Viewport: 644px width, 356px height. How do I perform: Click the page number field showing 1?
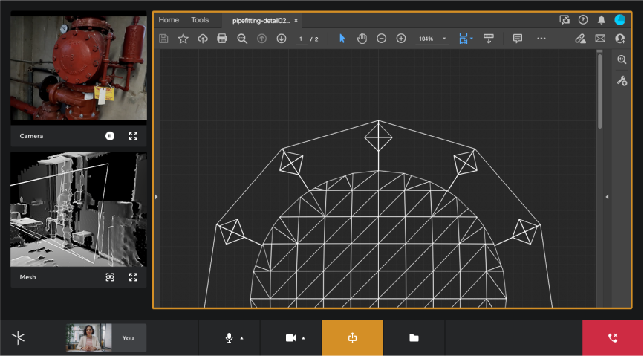pyautogui.click(x=301, y=39)
